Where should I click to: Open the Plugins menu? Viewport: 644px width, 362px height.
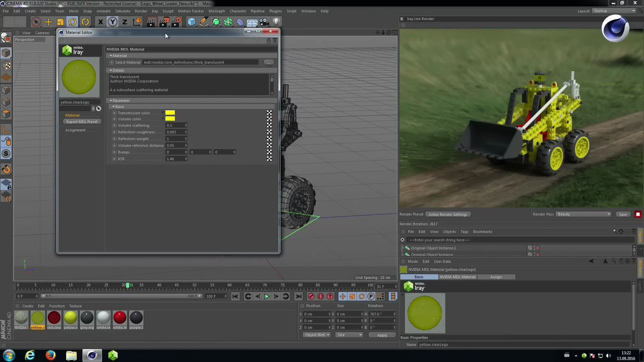(275, 11)
